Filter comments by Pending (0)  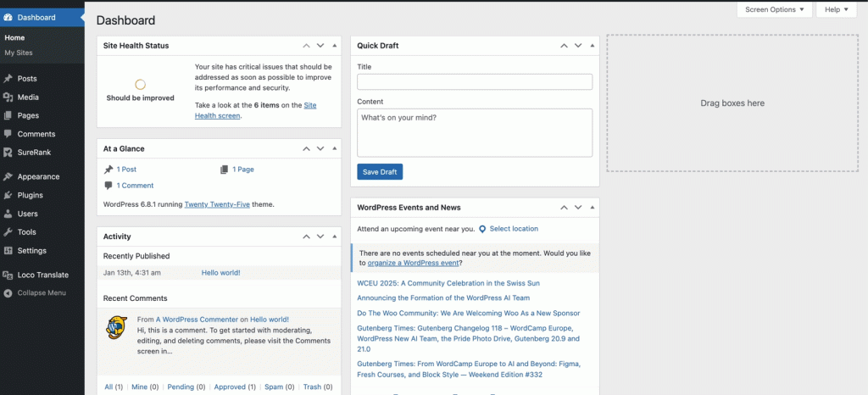[186, 387]
